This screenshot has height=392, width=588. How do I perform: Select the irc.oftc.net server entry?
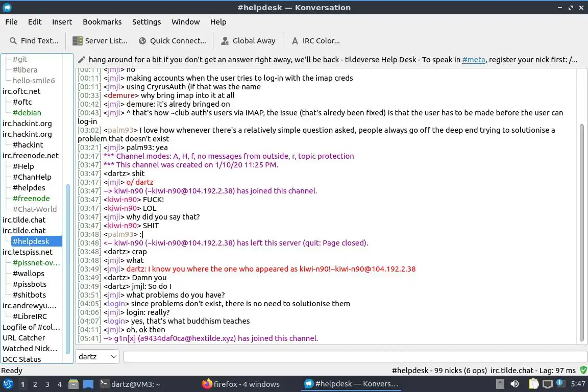(21, 91)
